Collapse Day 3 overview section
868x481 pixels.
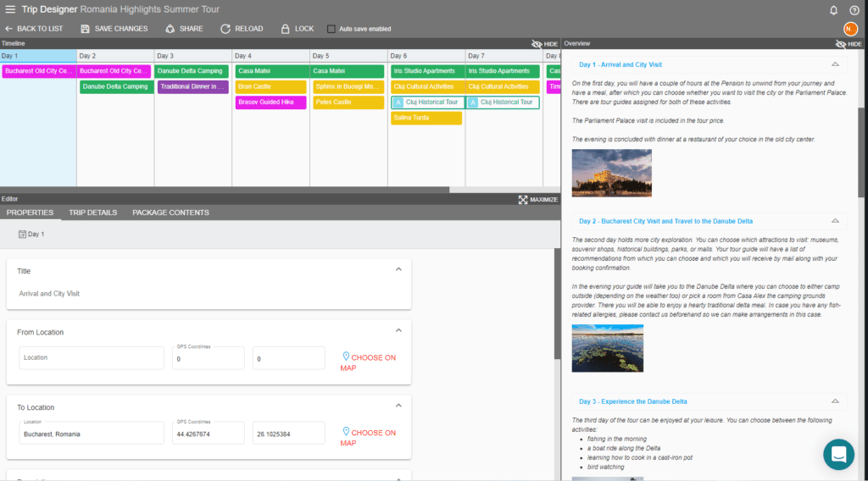tap(835, 401)
